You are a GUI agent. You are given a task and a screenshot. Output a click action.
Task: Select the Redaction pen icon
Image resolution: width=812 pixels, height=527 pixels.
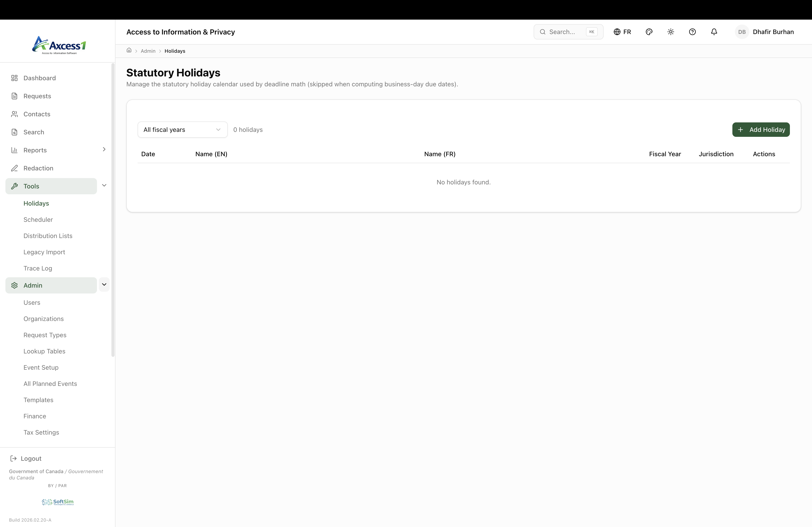[x=15, y=168]
